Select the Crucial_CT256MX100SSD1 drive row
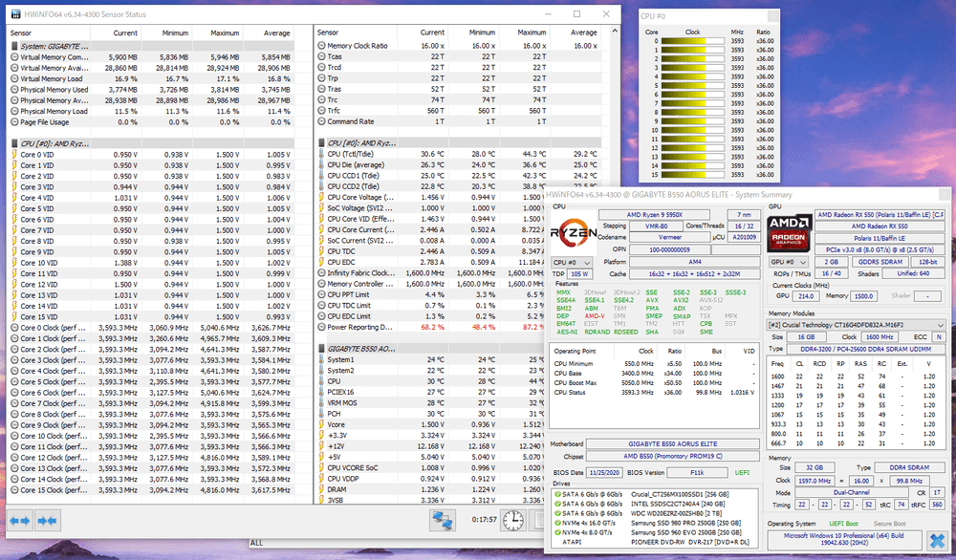Screen dimensions: 956x560 coord(654,495)
